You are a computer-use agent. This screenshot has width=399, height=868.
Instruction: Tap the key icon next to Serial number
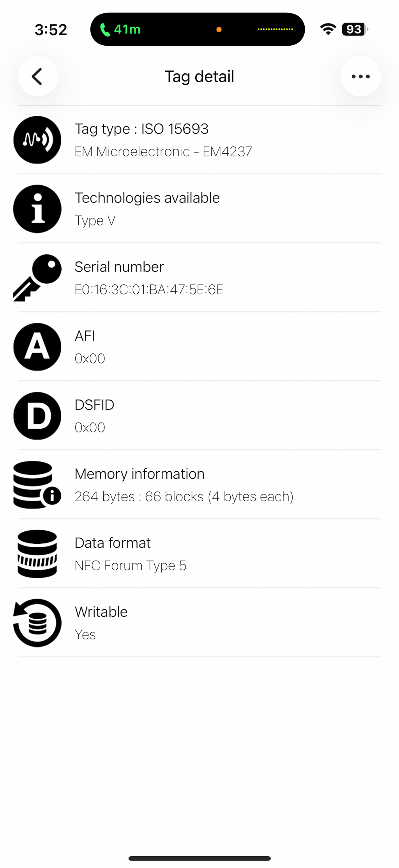tap(37, 278)
